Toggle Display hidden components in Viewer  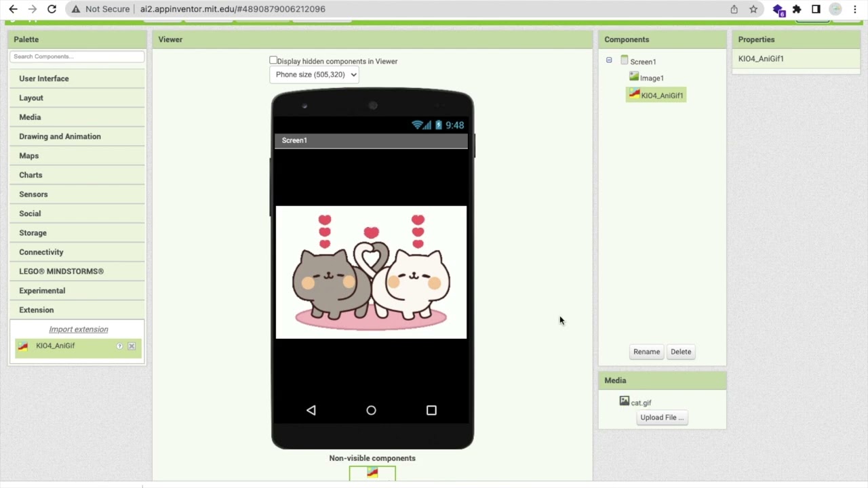click(273, 60)
